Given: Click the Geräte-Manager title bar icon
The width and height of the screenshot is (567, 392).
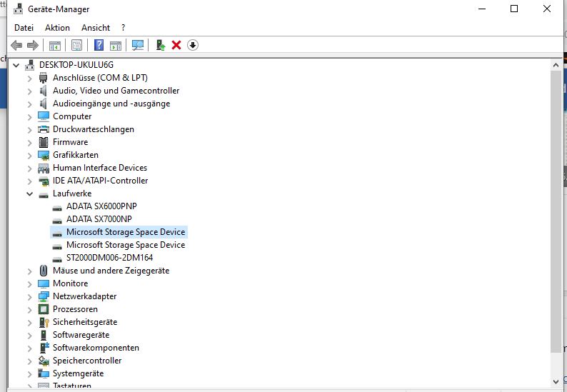Looking at the screenshot, I should point(18,9).
